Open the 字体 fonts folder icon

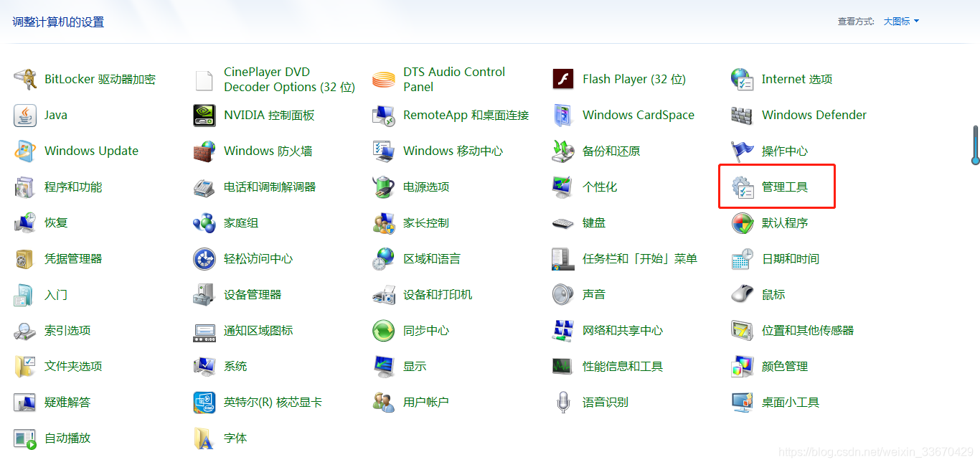click(x=204, y=438)
